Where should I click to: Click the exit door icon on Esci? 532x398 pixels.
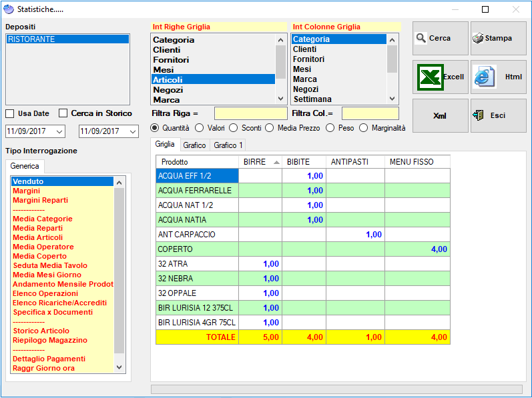pyautogui.click(x=479, y=115)
